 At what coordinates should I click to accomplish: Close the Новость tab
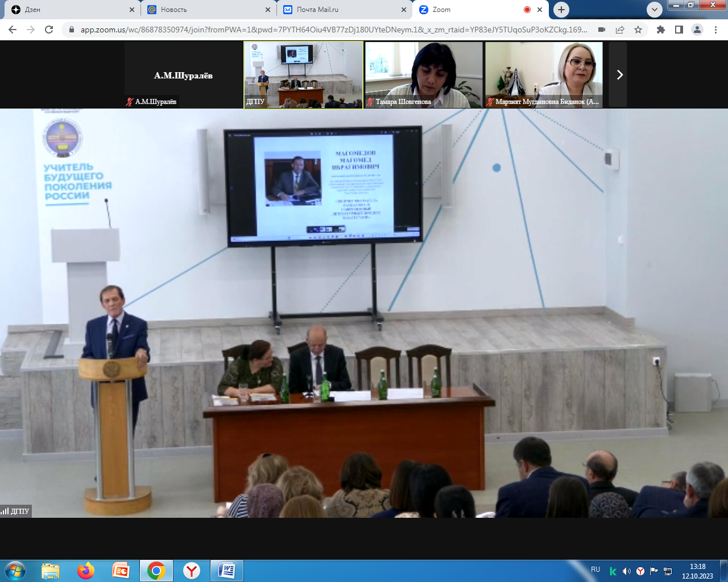coord(268,10)
